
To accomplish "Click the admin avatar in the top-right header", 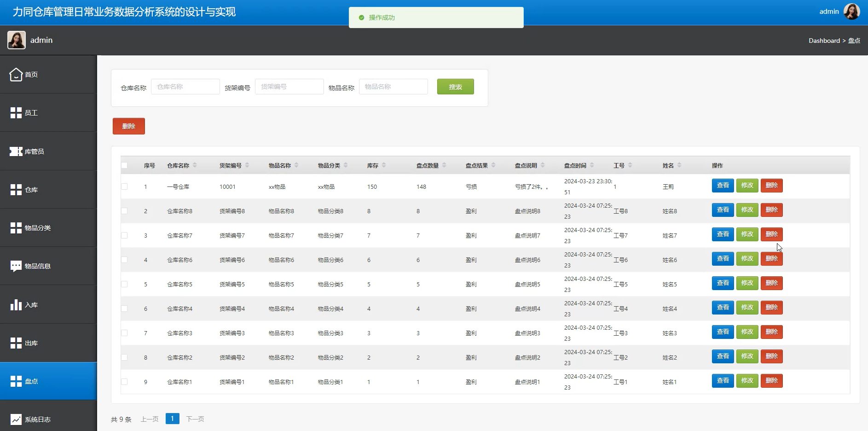I will 851,12.
